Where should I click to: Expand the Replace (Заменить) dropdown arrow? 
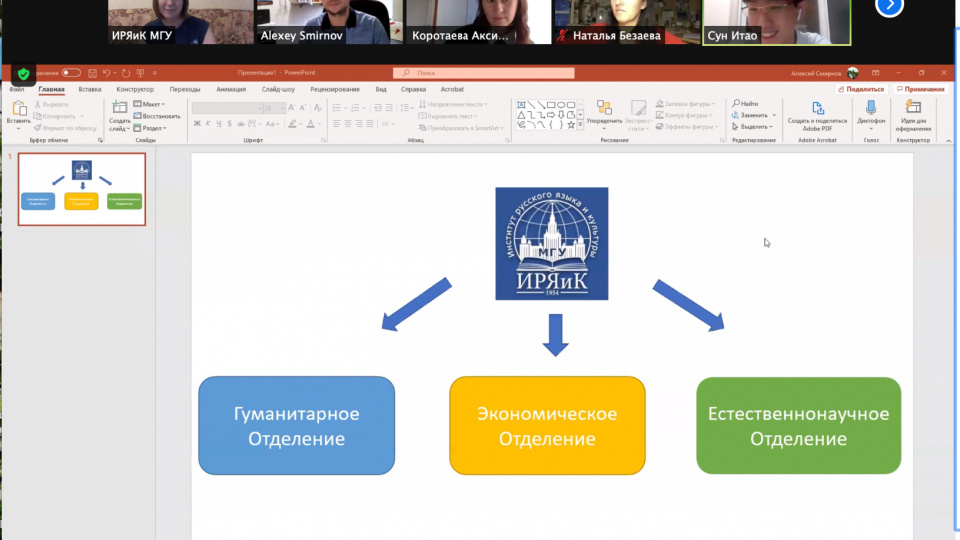(x=774, y=115)
